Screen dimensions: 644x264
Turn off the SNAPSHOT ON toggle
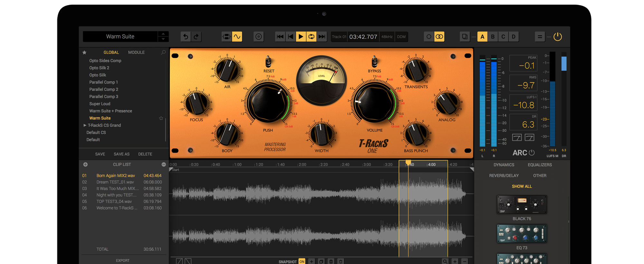[x=302, y=261]
